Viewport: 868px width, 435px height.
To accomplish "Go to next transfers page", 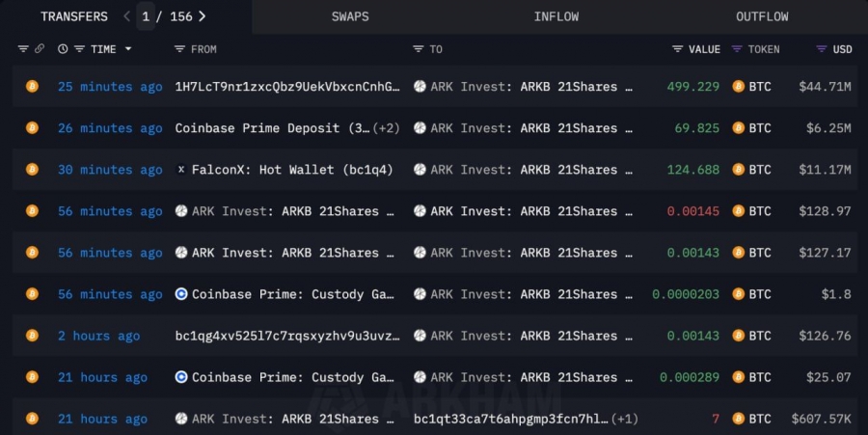I will 203,16.
